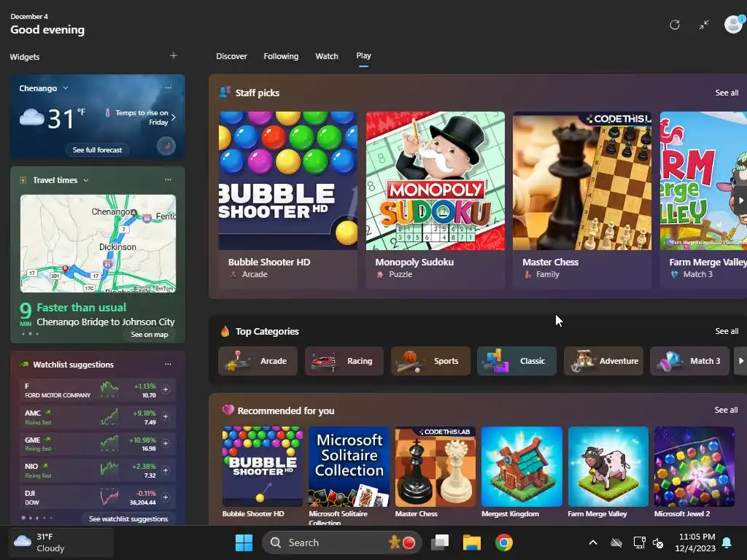Click See full forecast button

pyautogui.click(x=97, y=149)
